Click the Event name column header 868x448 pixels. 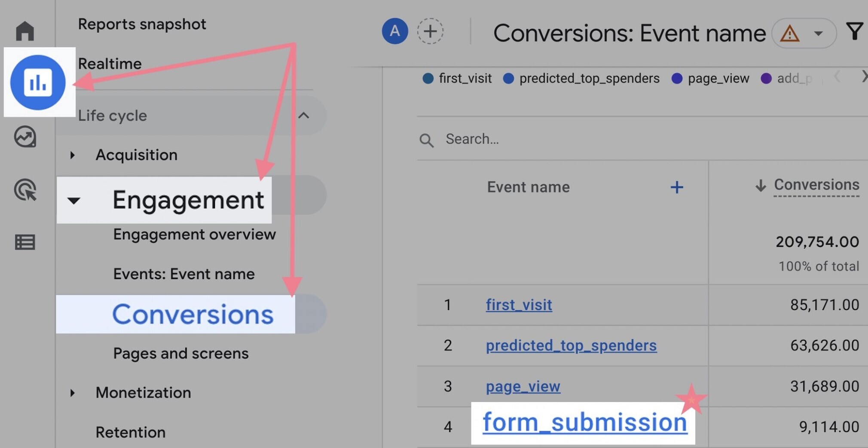pyautogui.click(x=528, y=187)
